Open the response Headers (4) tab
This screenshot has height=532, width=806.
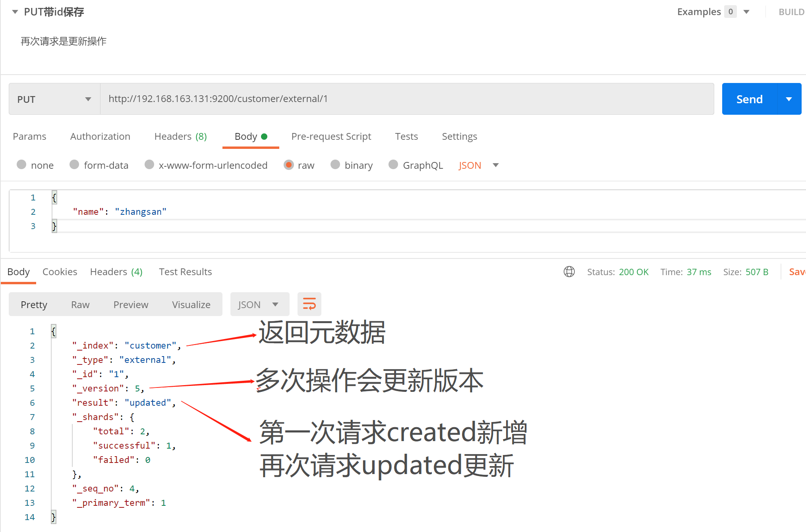click(116, 272)
